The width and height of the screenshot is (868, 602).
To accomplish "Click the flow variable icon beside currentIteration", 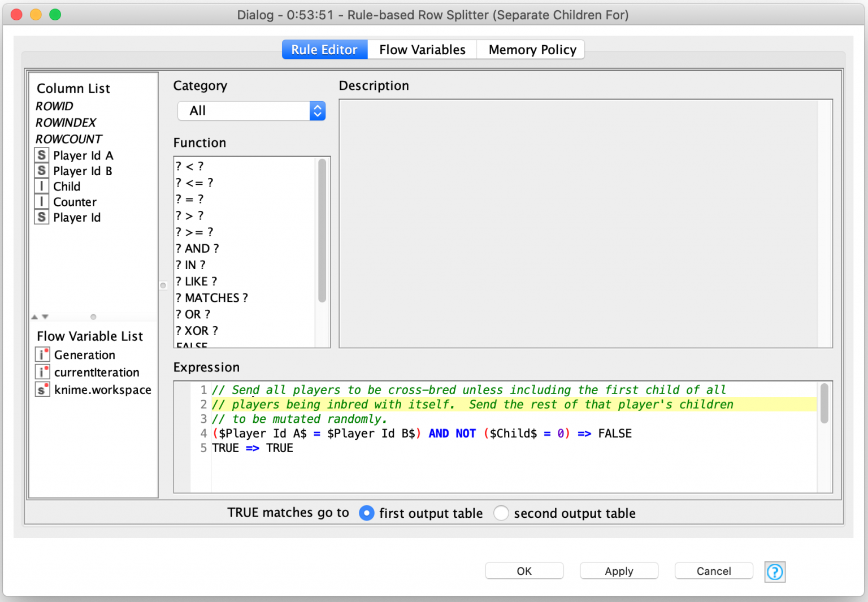I will 42,372.
